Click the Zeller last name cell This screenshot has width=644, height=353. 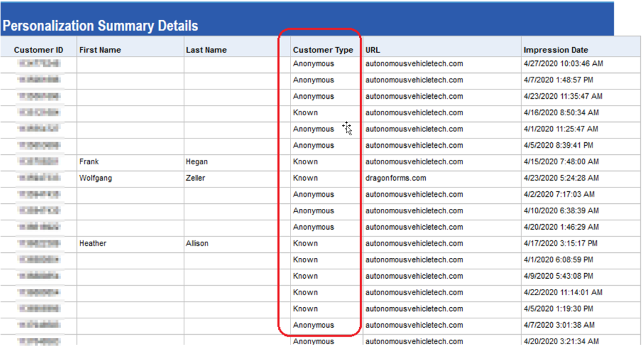[x=196, y=178]
